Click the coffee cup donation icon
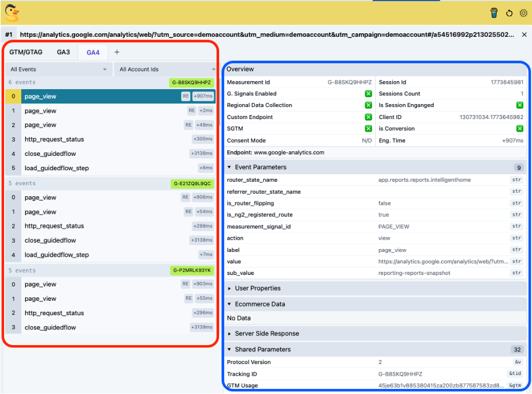The height and width of the screenshot is (394, 532). pos(494,13)
